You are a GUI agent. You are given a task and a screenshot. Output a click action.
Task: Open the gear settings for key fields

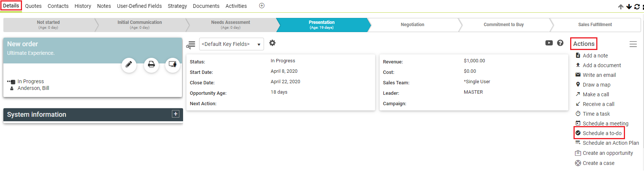tap(273, 43)
